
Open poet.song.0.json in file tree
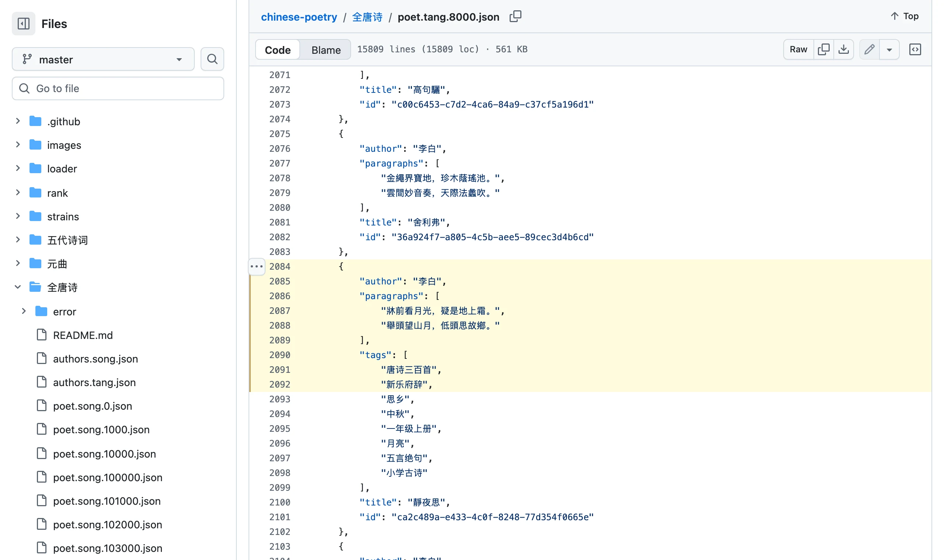tap(93, 406)
